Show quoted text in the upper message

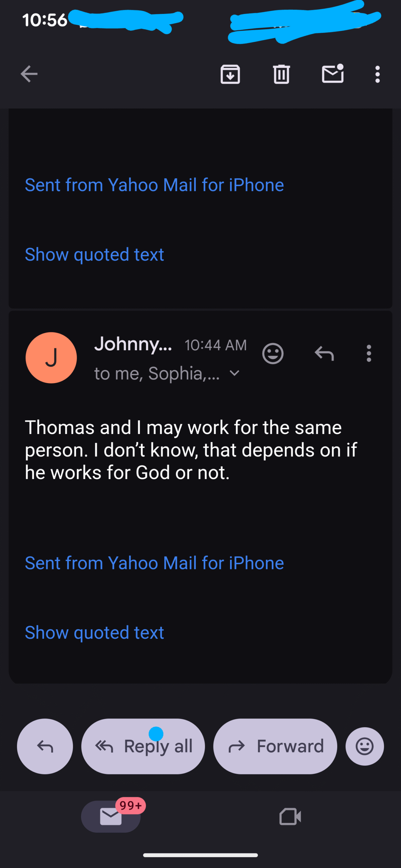click(94, 255)
